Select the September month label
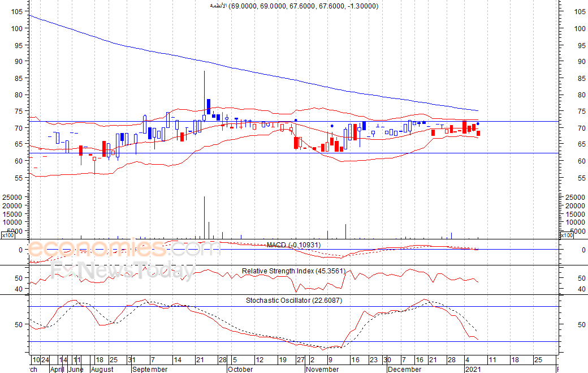 coord(150,369)
